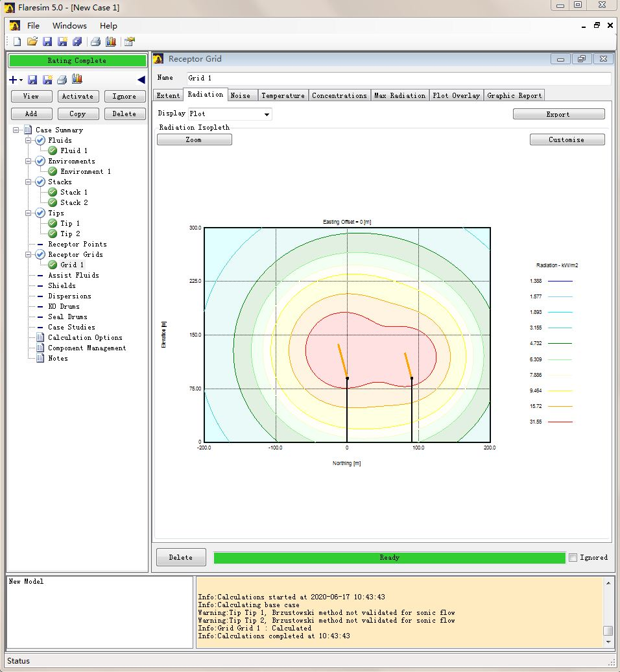This screenshot has height=672, width=620.
Task: Click the Add button
Action: tap(31, 114)
